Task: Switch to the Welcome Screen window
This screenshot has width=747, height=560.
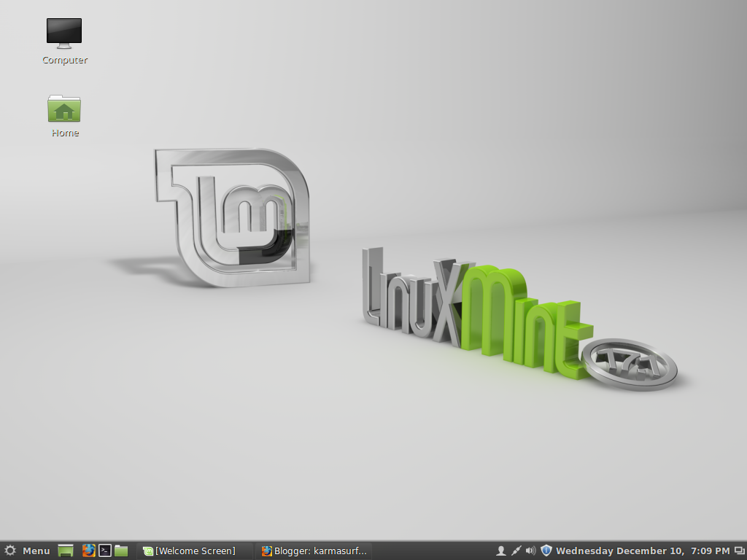Action: coord(194,551)
